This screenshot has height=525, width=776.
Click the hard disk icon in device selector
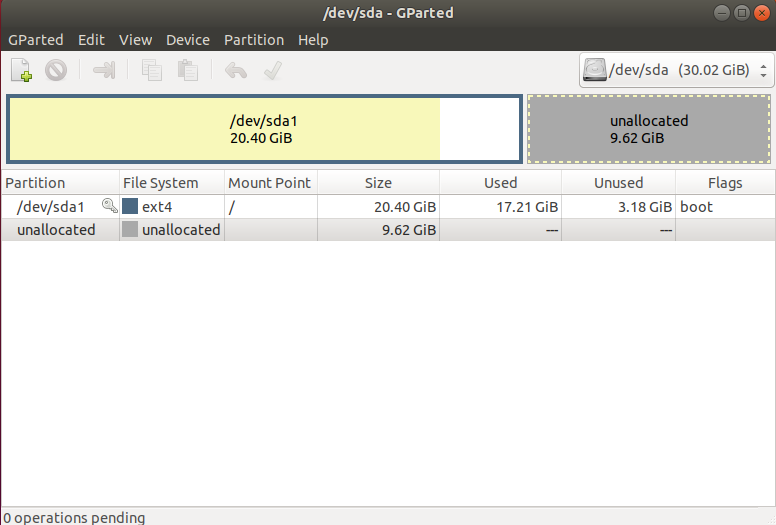click(x=594, y=70)
